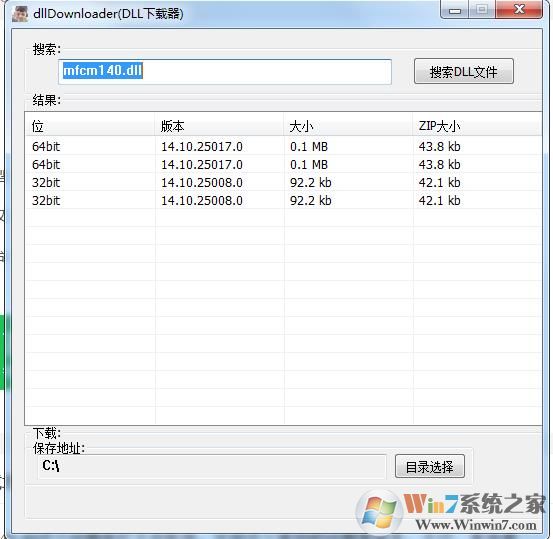The height and width of the screenshot is (539, 553).
Task: Click version 14.10.25008.0 in fourth row
Action: 202,200
